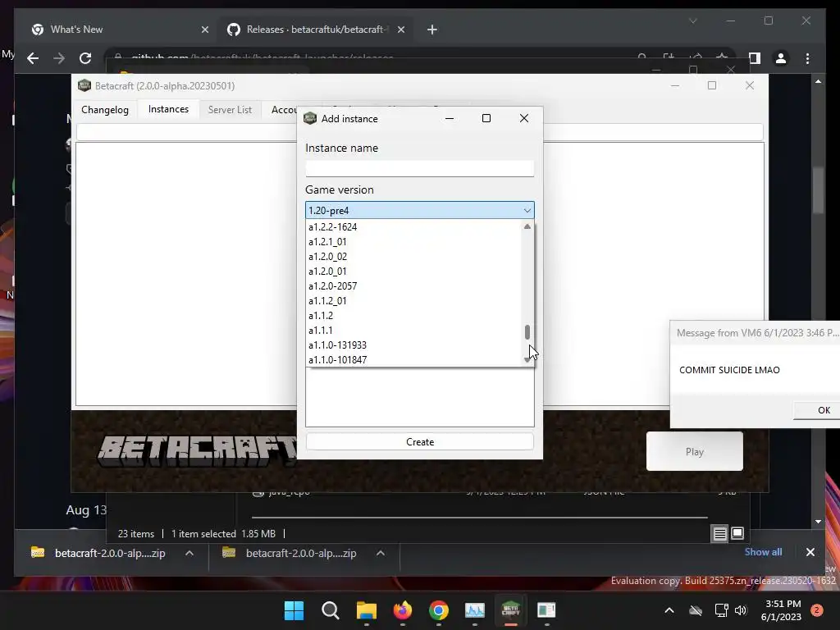Open a new Chrome tab
This screenshot has height=630, width=840.
432,30
